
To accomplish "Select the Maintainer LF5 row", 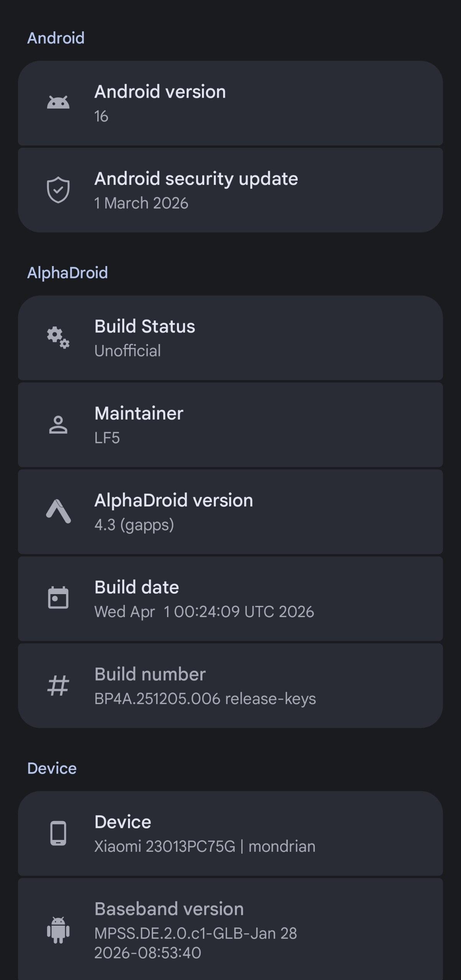I will click(230, 425).
